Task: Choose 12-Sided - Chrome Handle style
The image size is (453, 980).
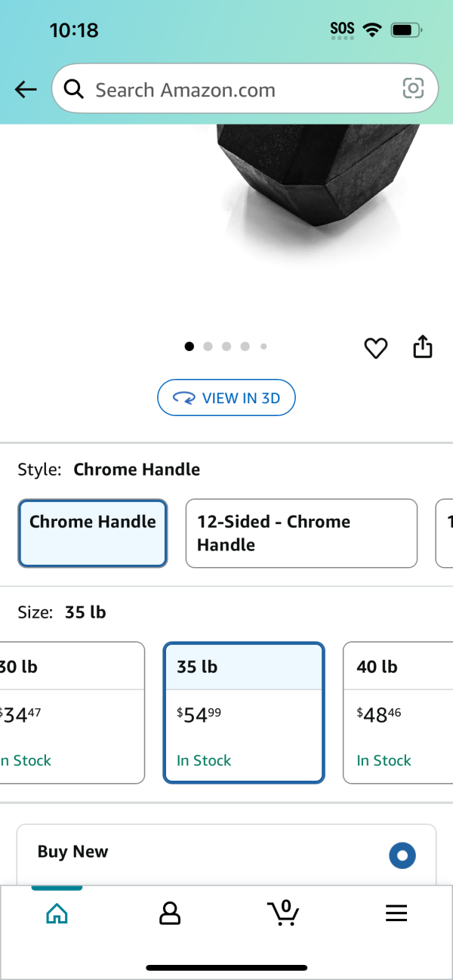Action: 301,533
